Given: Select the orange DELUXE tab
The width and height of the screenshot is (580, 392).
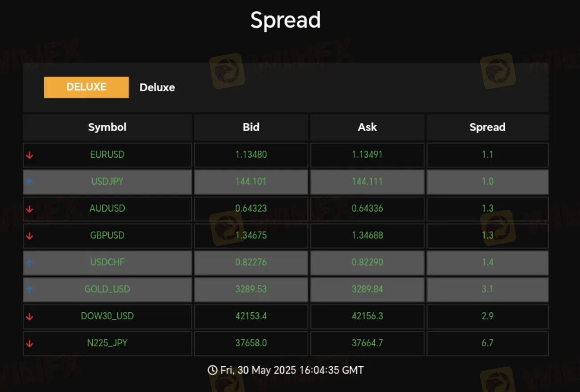Looking at the screenshot, I should pos(86,87).
